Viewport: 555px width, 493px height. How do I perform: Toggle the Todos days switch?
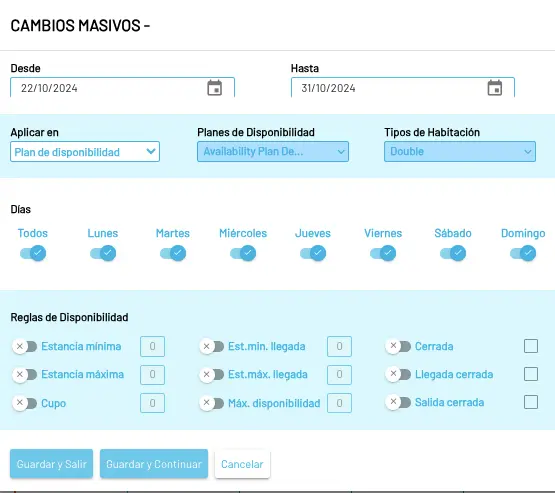pyautogui.click(x=33, y=253)
